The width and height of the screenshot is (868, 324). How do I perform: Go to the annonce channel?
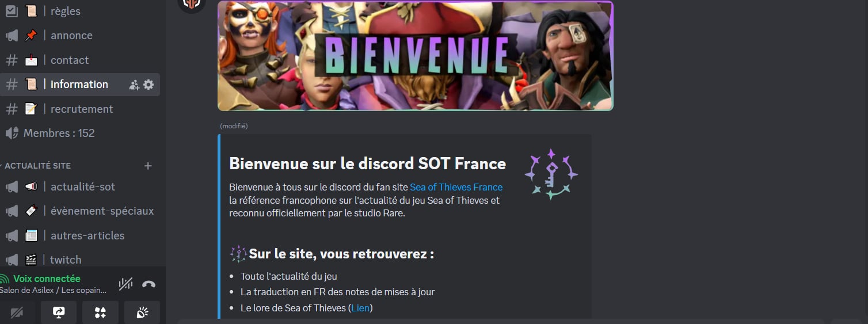tap(80, 35)
